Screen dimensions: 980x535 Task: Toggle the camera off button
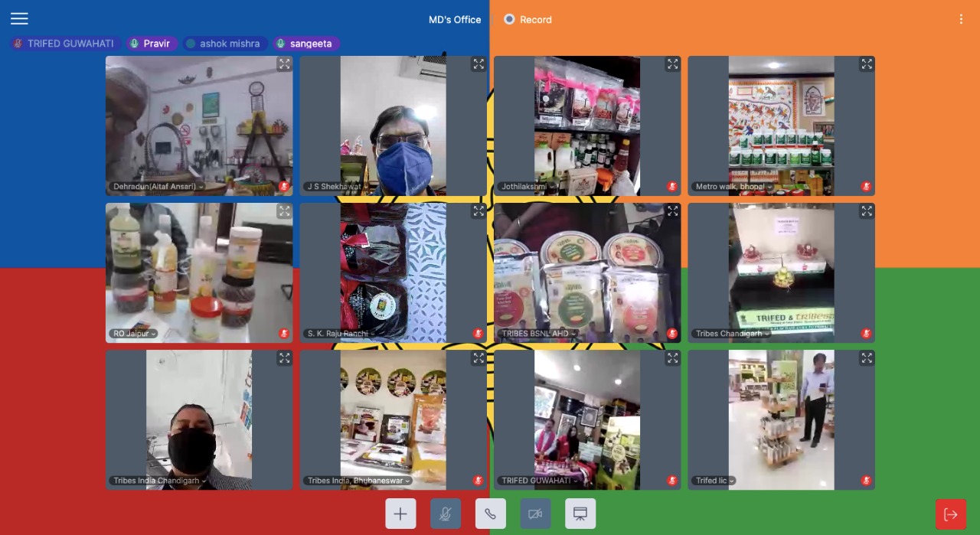coord(535,514)
